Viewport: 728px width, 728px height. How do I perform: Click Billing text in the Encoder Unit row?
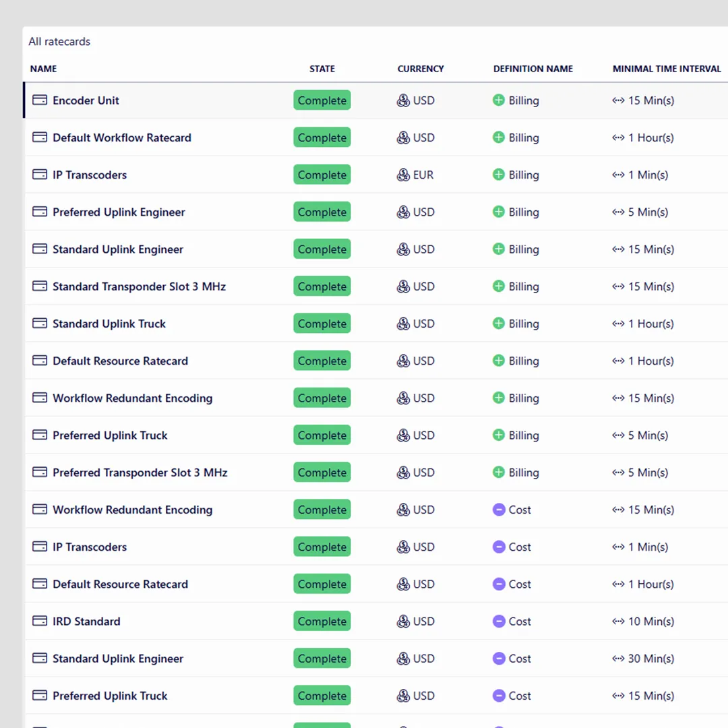[x=524, y=100]
